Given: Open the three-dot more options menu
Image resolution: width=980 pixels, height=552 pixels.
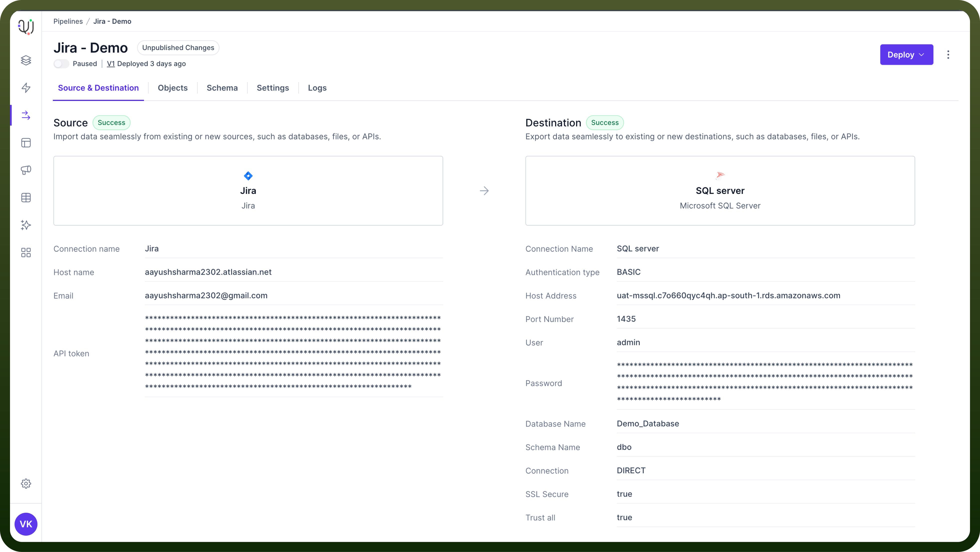Looking at the screenshot, I should point(948,55).
